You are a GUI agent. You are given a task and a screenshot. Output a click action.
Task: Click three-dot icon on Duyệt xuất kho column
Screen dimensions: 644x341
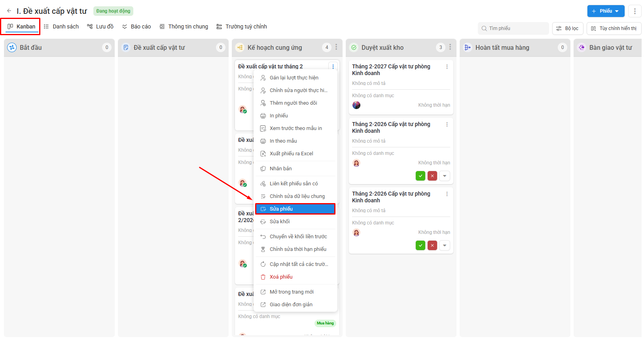[x=450, y=47]
